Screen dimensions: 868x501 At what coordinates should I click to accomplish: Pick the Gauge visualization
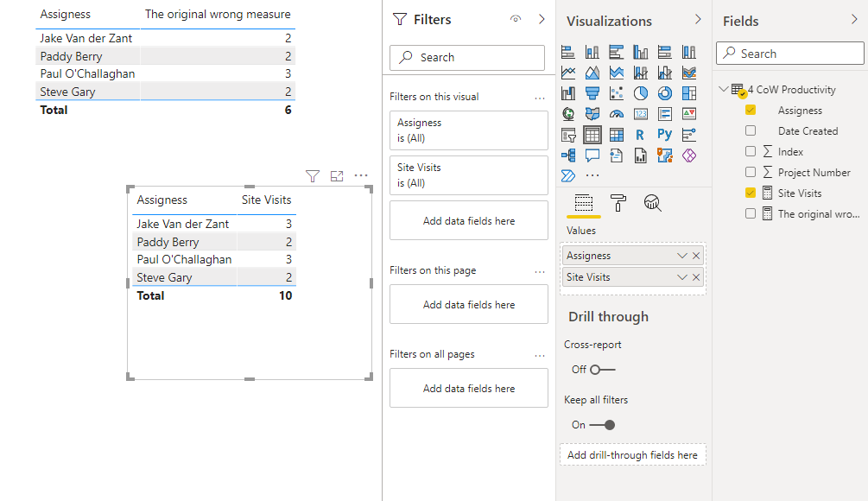[x=616, y=114]
